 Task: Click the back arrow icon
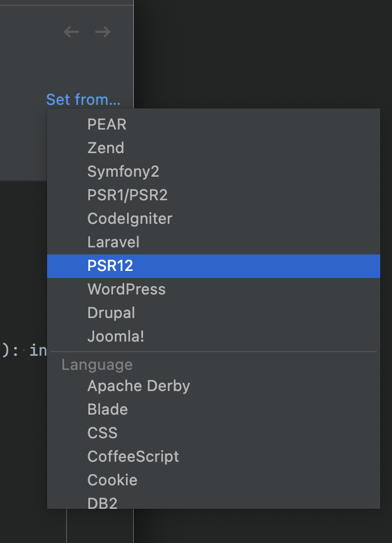[x=71, y=32]
